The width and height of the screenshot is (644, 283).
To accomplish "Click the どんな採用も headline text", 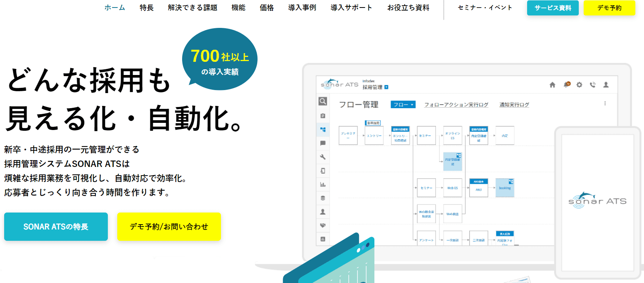I will (89, 80).
